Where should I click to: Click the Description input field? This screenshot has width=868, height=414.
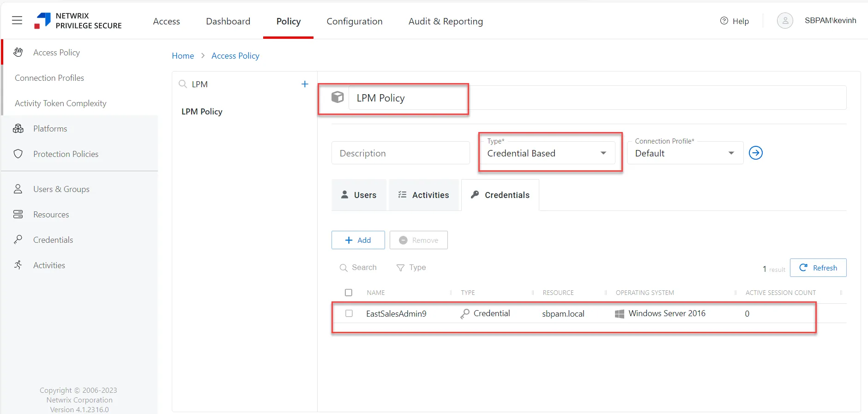click(401, 153)
